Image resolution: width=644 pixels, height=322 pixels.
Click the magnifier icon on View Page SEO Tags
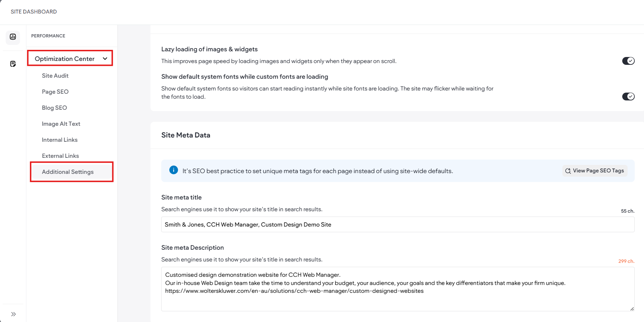coord(568,171)
